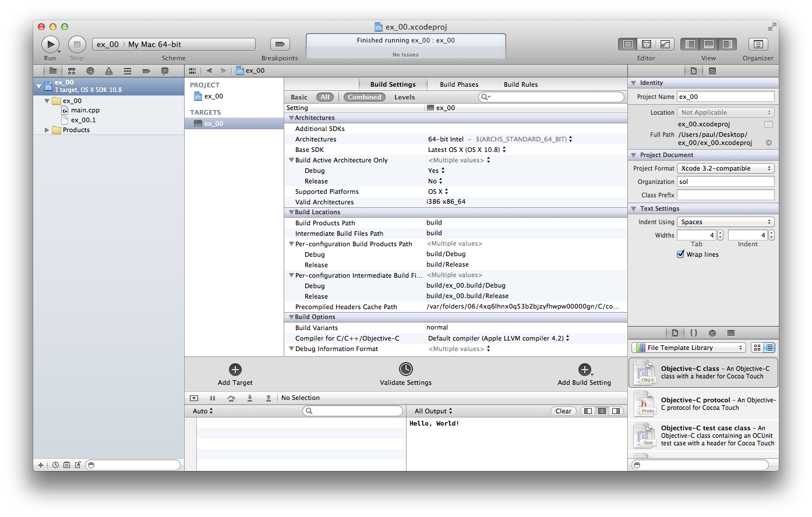Open the Auto variables popup

point(203,411)
